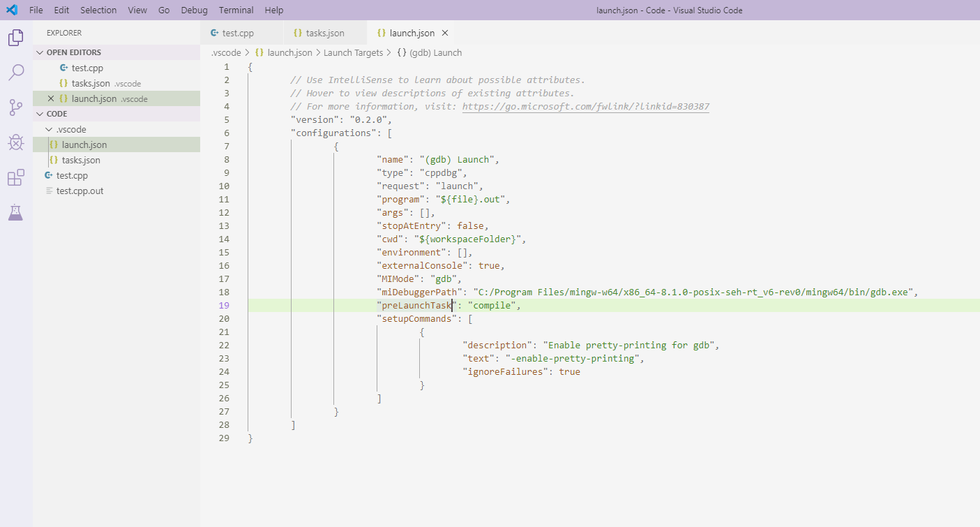Click the Visual Studio Code logo icon

(12, 10)
